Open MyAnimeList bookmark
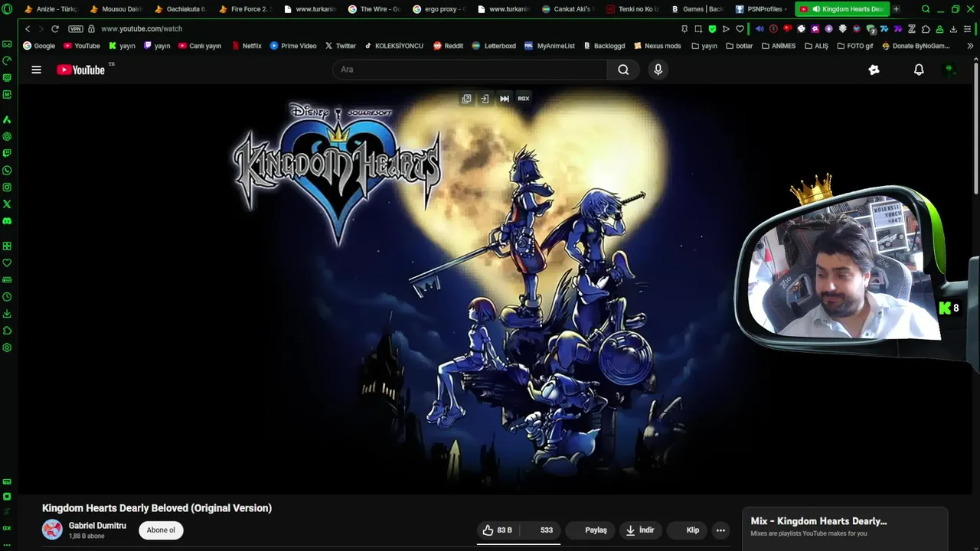 tap(550, 46)
